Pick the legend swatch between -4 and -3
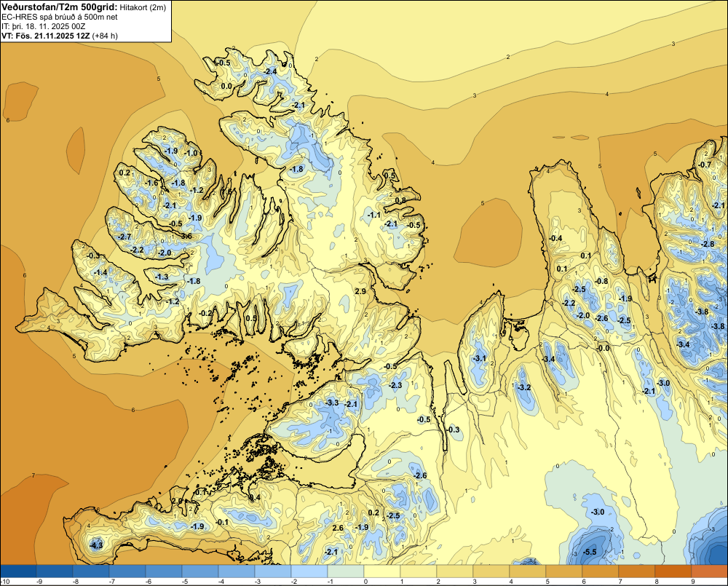The height and width of the screenshot is (586, 728). (x=237, y=571)
